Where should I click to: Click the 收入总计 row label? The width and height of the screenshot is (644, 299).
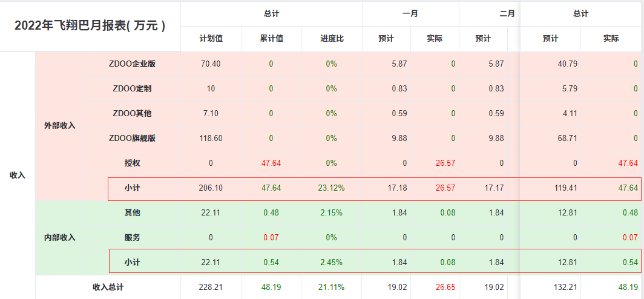[x=108, y=287]
